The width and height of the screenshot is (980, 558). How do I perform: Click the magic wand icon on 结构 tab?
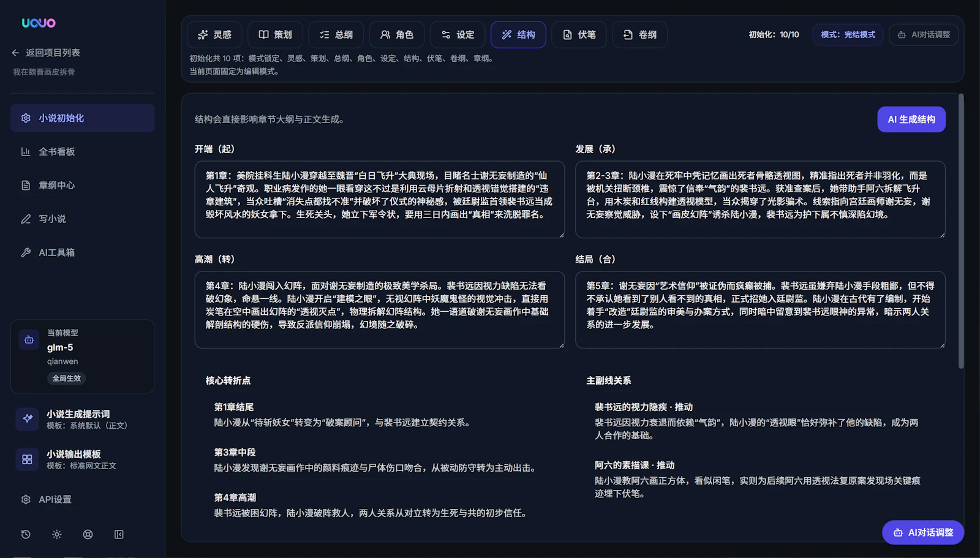[507, 35]
